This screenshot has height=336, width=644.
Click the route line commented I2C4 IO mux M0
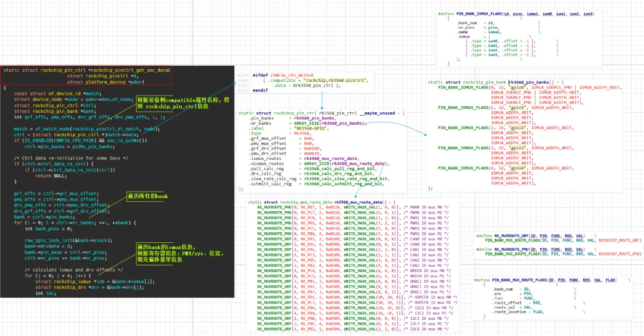[x=353, y=329]
